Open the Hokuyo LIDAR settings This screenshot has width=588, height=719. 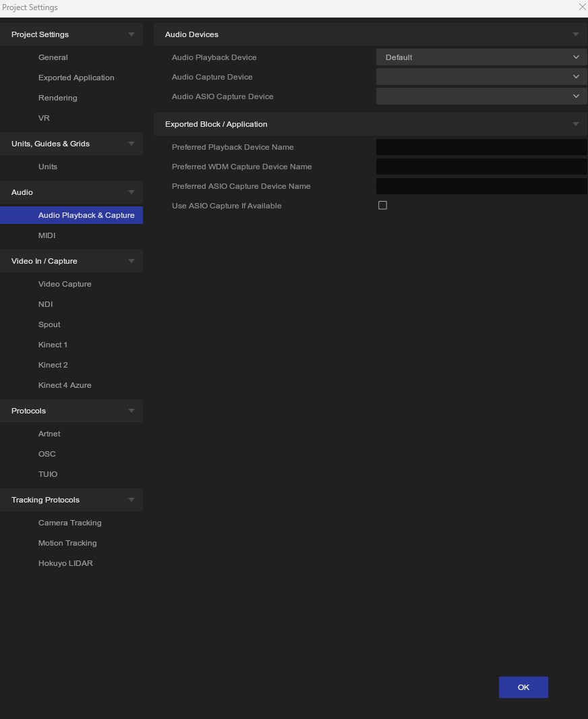(x=65, y=563)
